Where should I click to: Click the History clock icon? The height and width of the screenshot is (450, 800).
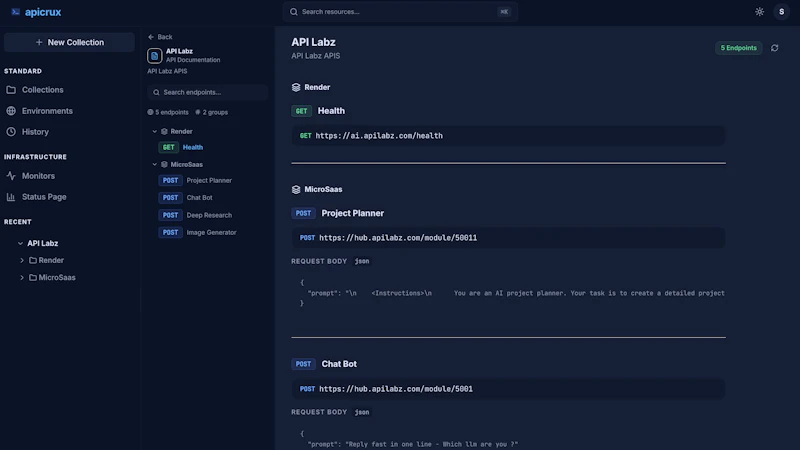pos(11,132)
